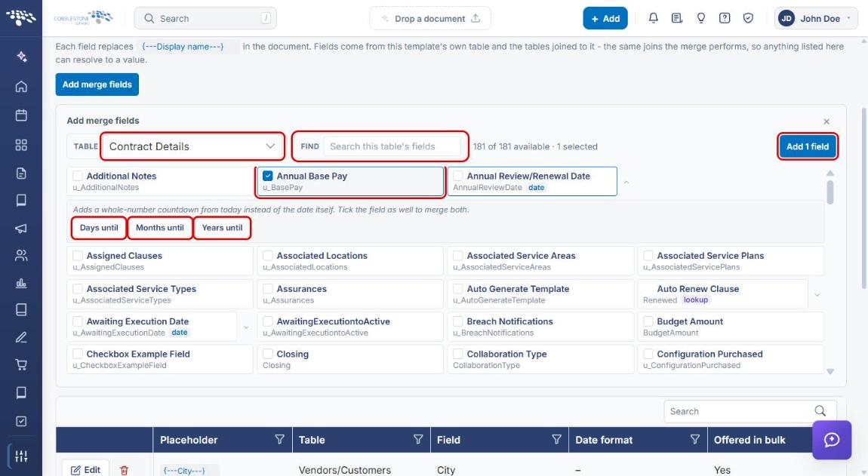Expand the Awaiting Execution Date options
Viewport: 868px width, 476px height.
pyautogui.click(x=246, y=327)
